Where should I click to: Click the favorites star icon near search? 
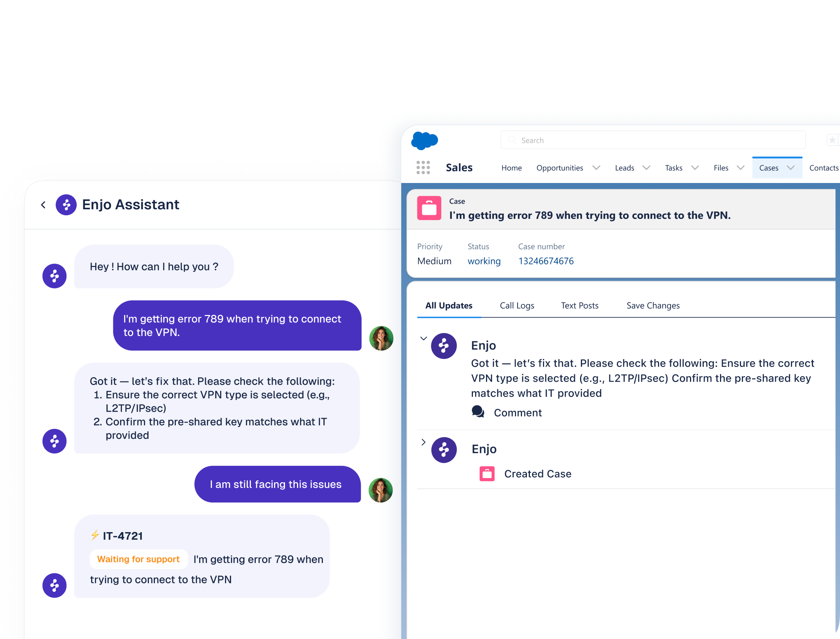832,140
